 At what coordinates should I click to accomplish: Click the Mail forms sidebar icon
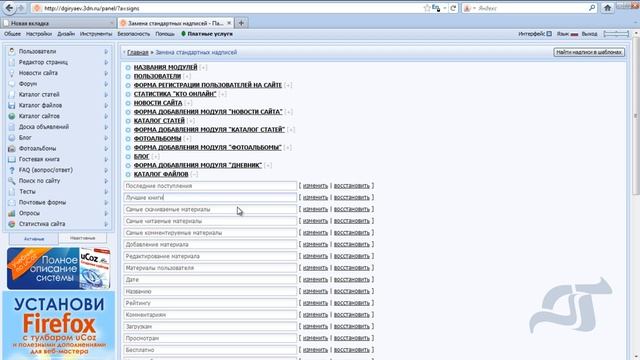click(12, 202)
